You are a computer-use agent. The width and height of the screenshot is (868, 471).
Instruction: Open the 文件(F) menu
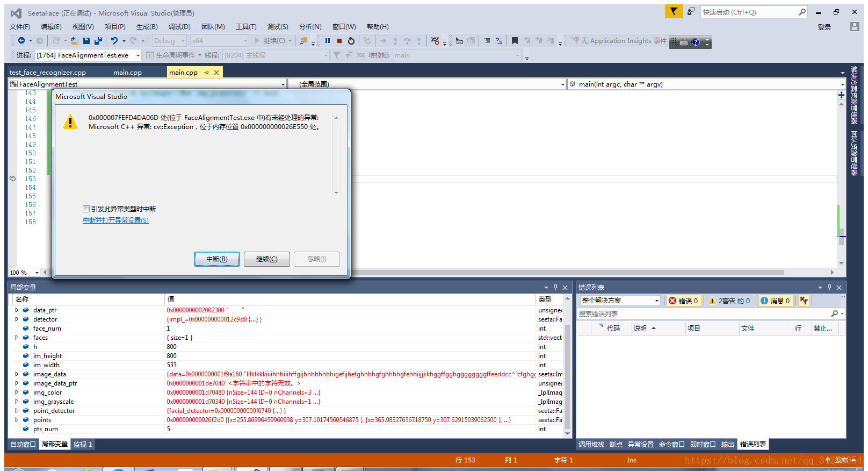tap(20, 26)
